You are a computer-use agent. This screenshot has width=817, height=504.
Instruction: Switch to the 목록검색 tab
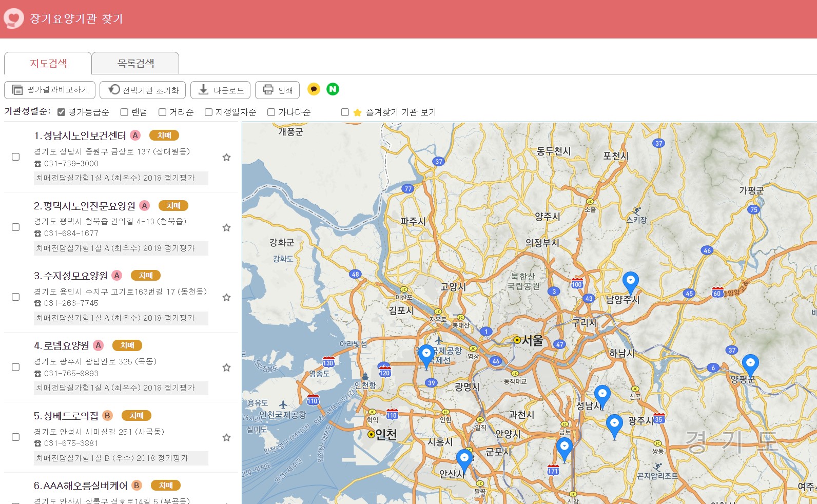135,63
